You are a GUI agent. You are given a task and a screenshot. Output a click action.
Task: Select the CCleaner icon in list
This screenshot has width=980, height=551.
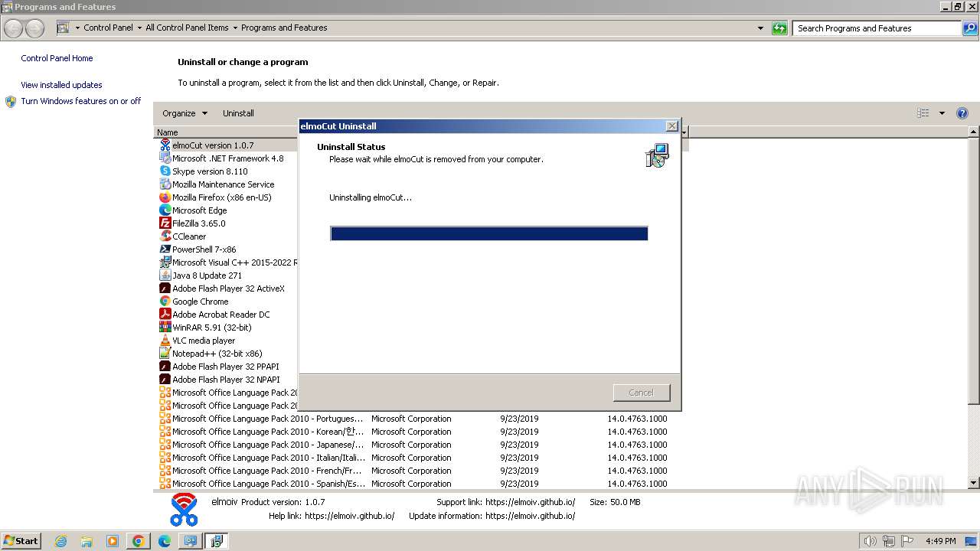(x=165, y=236)
